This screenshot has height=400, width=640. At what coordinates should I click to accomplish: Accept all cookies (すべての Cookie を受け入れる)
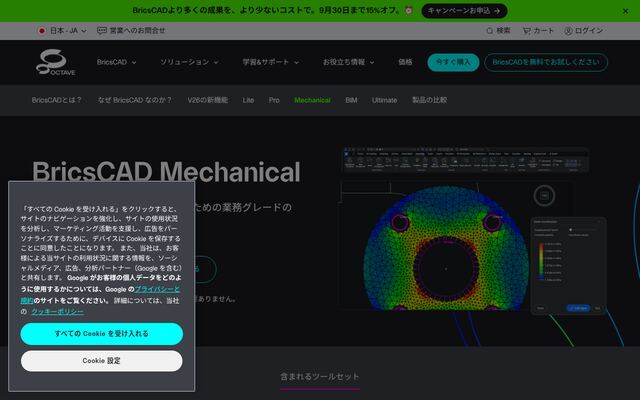pos(102,333)
